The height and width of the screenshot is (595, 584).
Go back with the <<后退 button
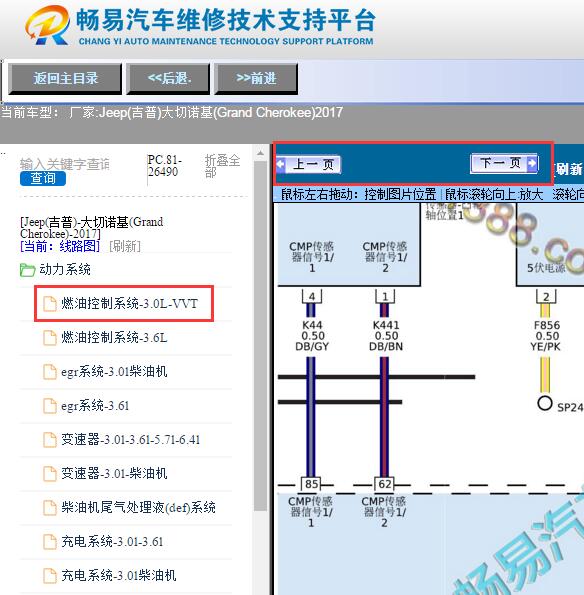(x=168, y=79)
